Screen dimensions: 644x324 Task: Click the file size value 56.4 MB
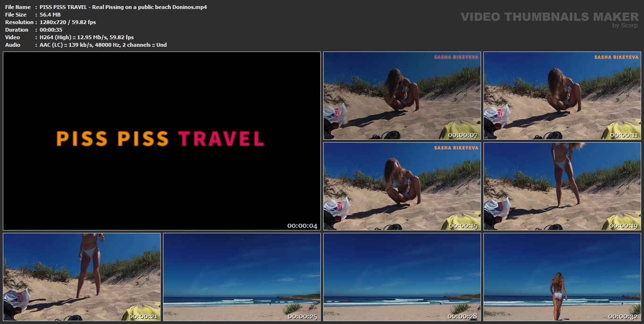pyautogui.click(x=50, y=15)
